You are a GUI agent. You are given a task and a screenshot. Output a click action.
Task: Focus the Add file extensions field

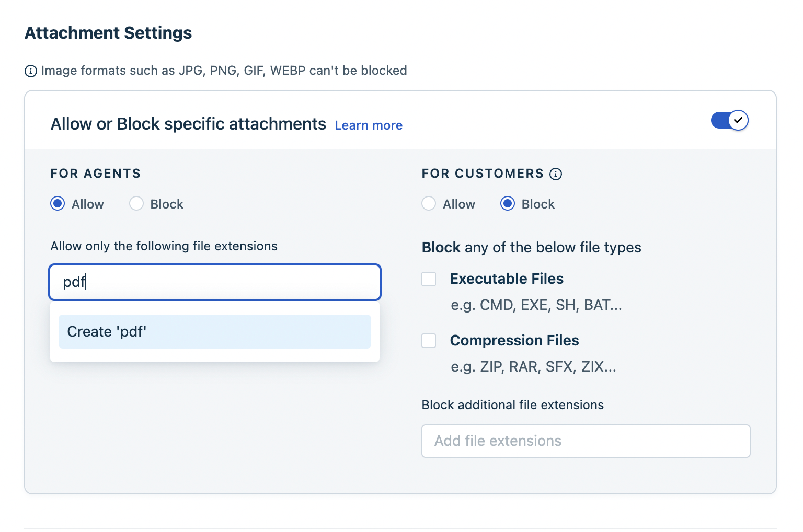[x=586, y=441]
